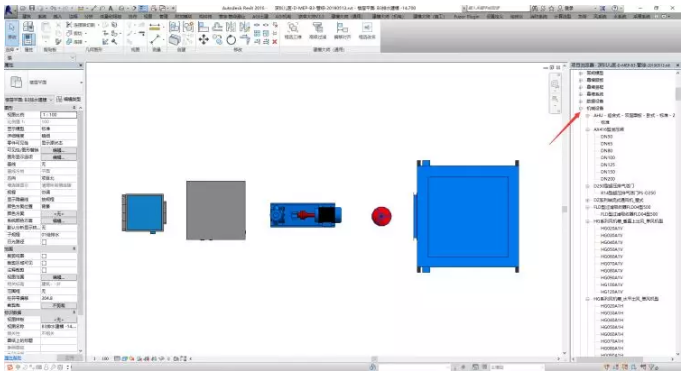The width and height of the screenshot is (688, 375).
Task: Open the Properties help link
Action: (x=13, y=358)
